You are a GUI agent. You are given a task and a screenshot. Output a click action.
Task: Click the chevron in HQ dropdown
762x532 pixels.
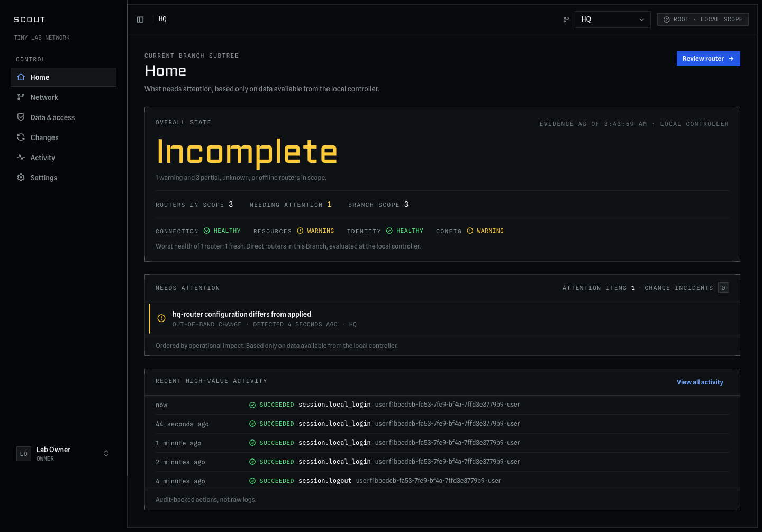(642, 20)
